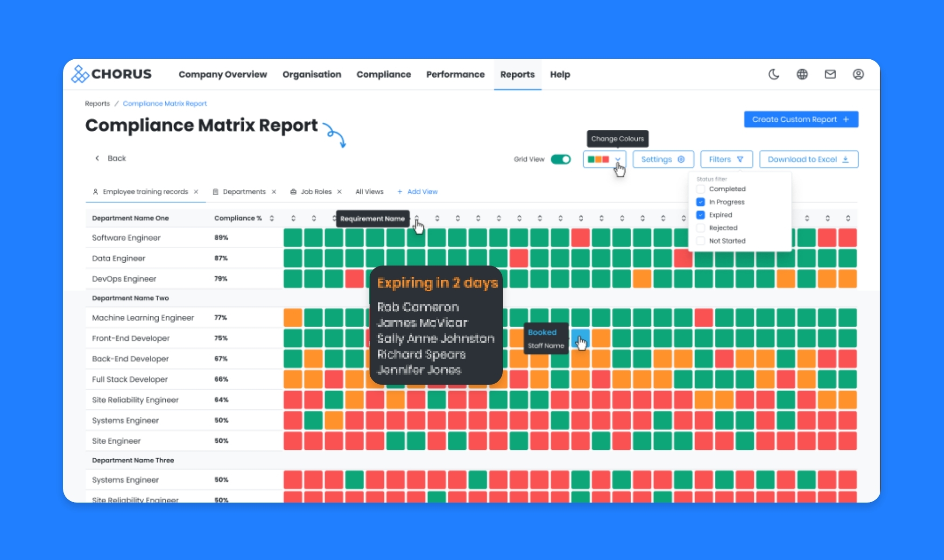The width and height of the screenshot is (944, 560).
Task: Open user profile account icon
Action: point(858,74)
